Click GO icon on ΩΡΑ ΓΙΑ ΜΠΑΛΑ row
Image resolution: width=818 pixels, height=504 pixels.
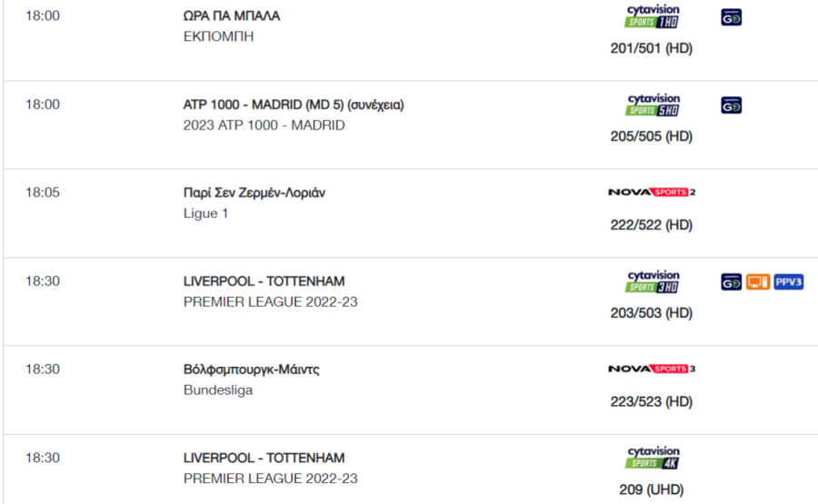731,17
